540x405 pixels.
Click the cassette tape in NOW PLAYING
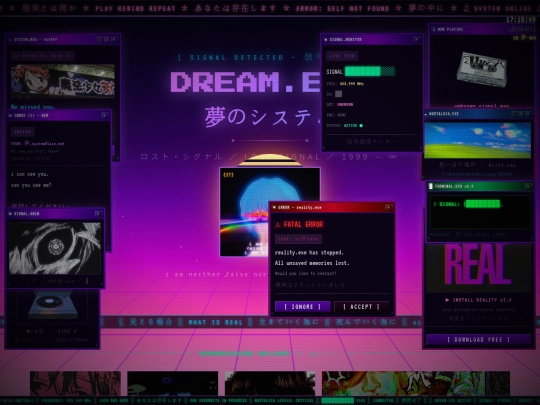click(482, 71)
